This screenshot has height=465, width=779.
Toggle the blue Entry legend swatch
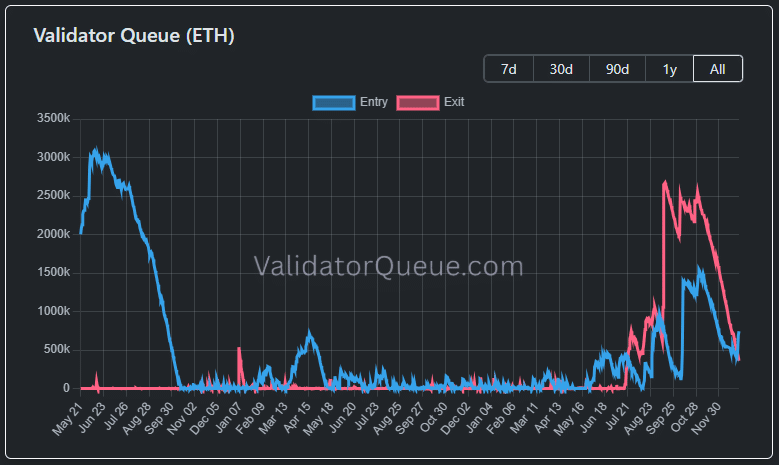[x=334, y=102]
